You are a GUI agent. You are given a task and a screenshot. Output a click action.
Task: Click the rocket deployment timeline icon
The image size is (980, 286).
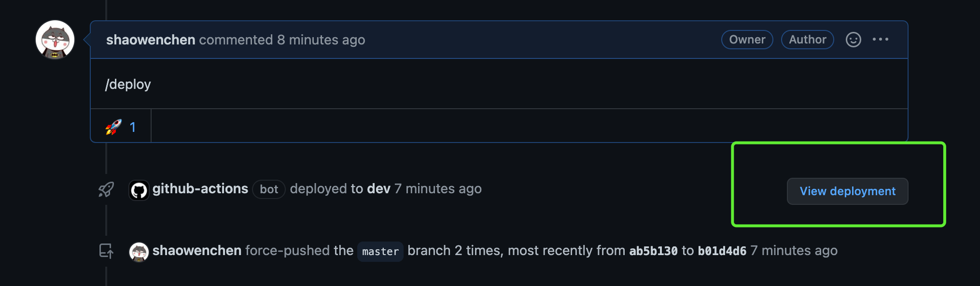pyautogui.click(x=106, y=189)
